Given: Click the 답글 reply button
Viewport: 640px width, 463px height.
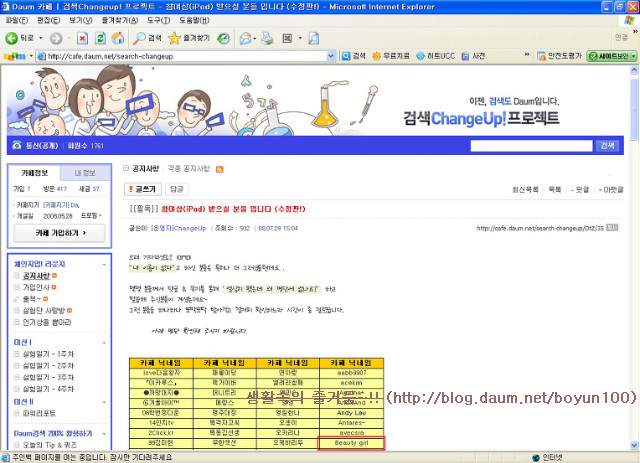Looking at the screenshot, I should click(x=176, y=189).
